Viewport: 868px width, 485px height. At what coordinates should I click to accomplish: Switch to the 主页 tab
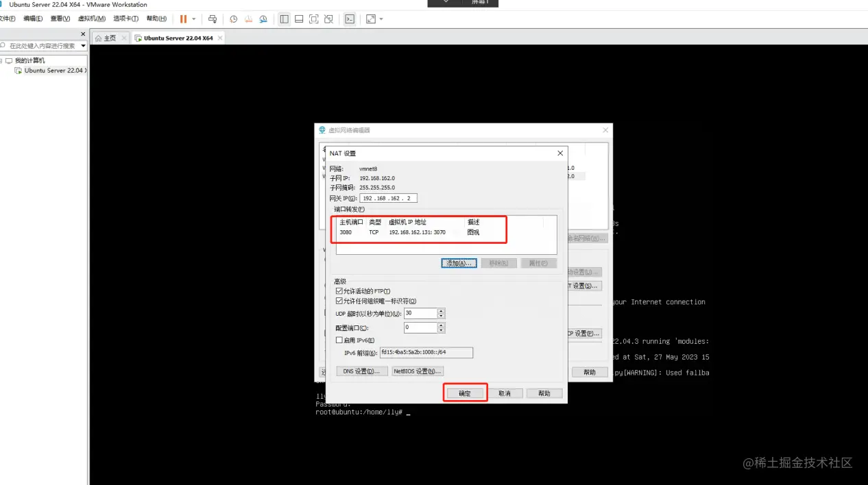coord(110,38)
